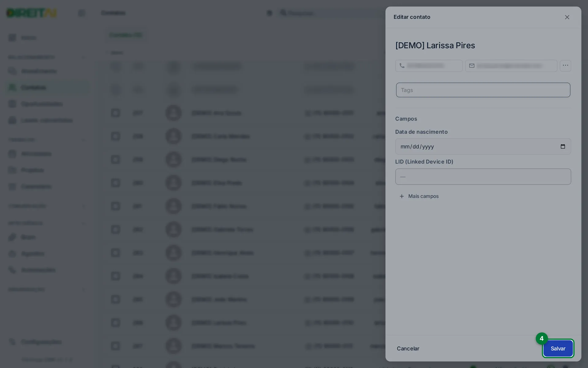Click the avatar of [DEMO] Isabela Costa
The width and height of the screenshot is (588, 368).
click(174, 276)
